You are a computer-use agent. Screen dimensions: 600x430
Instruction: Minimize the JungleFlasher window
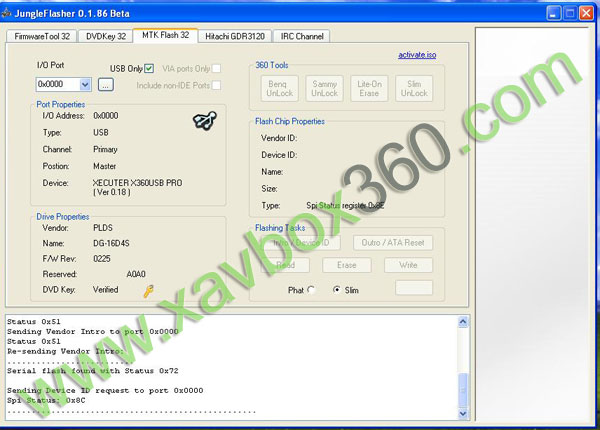coord(553,13)
